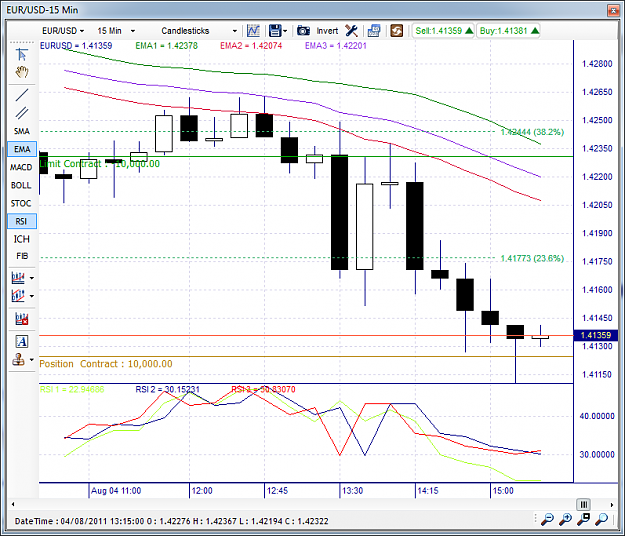Click the blue chart indicator icon in sidebar
Viewport: 625px width, 536px height.
pyautogui.click(x=18, y=278)
